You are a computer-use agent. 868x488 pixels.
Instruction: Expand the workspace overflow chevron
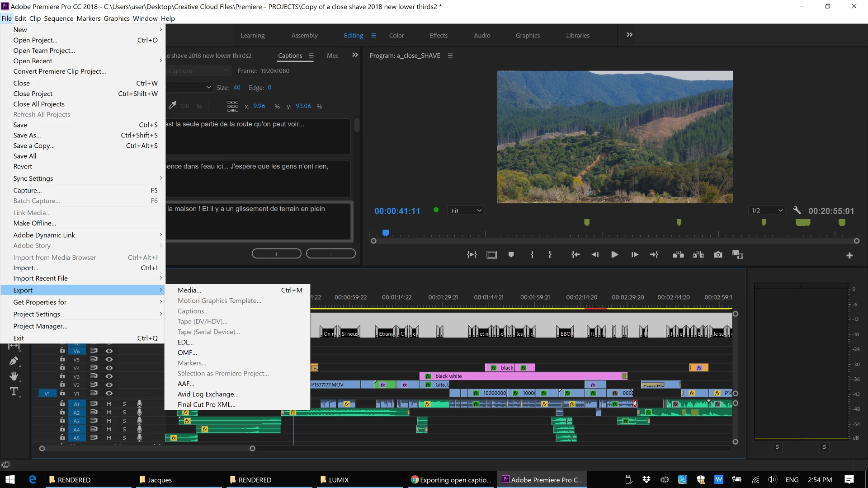pyautogui.click(x=629, y=35)
